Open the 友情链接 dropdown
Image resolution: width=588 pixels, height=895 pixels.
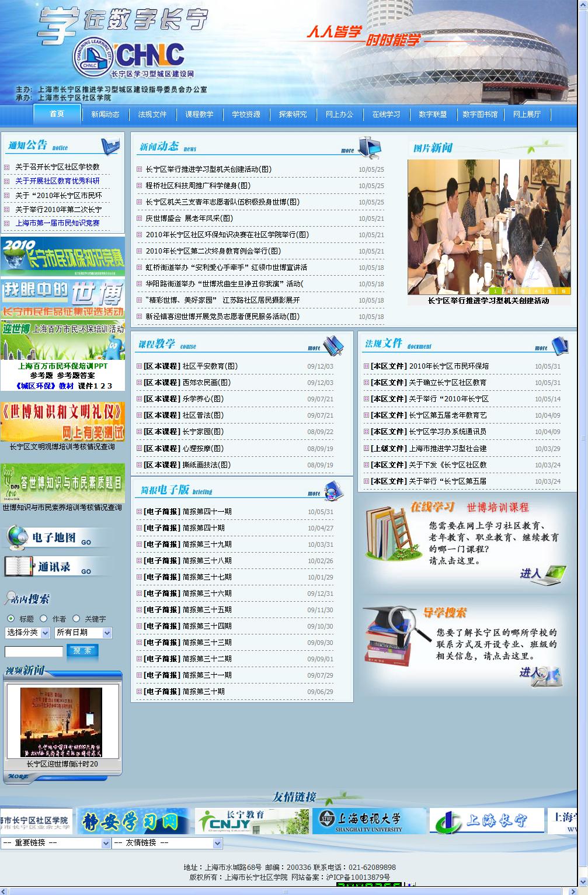[x=167, y=843]
